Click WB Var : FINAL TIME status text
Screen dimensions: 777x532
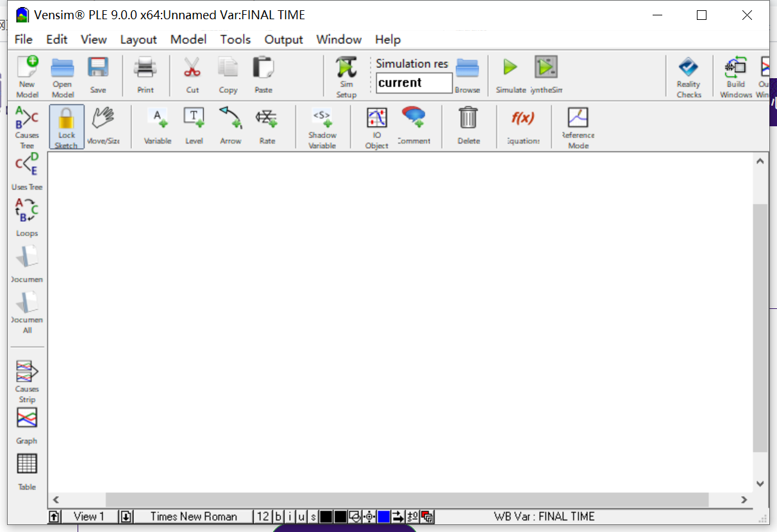[544, 516]
